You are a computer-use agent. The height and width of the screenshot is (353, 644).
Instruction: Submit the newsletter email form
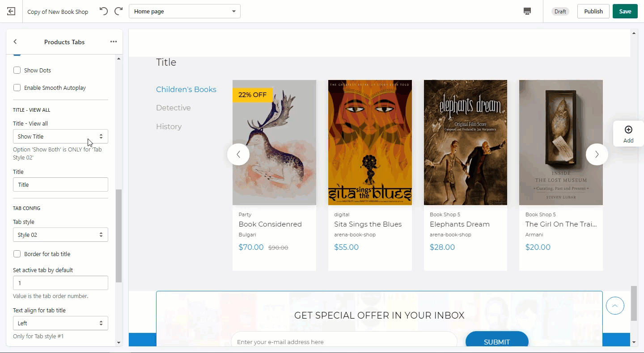497,341
